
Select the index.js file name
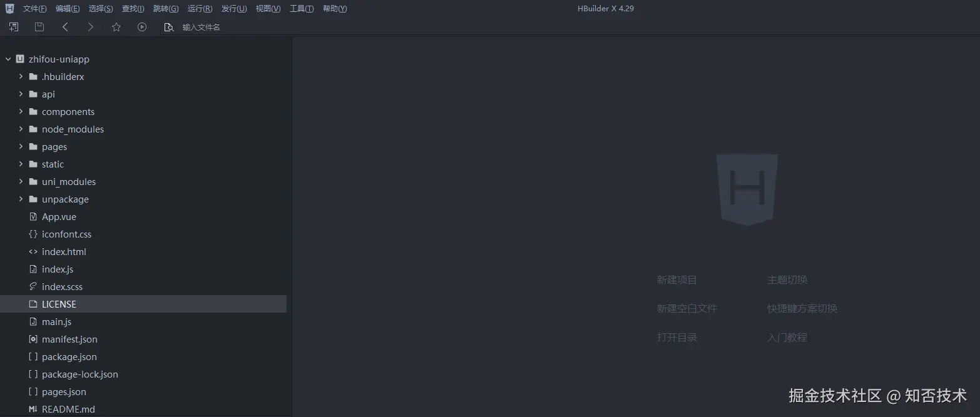coord(58,269)
